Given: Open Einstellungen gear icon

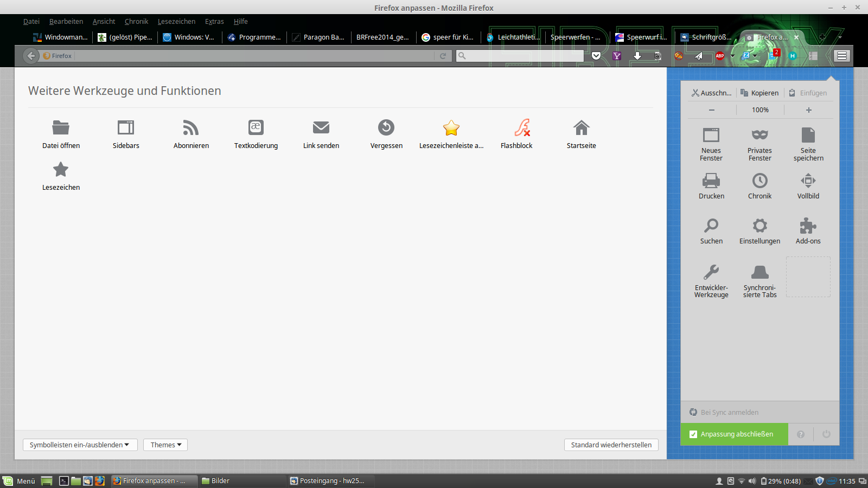Looking at the screenshot, I should (759, 225).
